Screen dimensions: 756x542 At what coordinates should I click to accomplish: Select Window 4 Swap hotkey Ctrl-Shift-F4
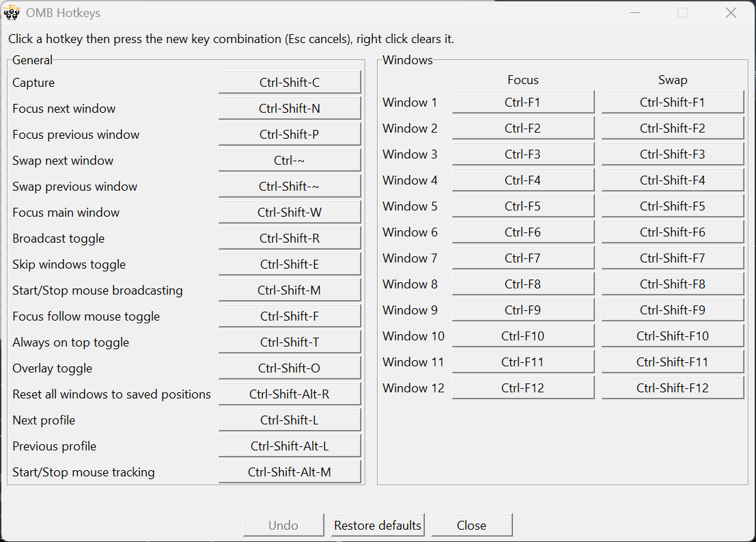click(673, 180)
